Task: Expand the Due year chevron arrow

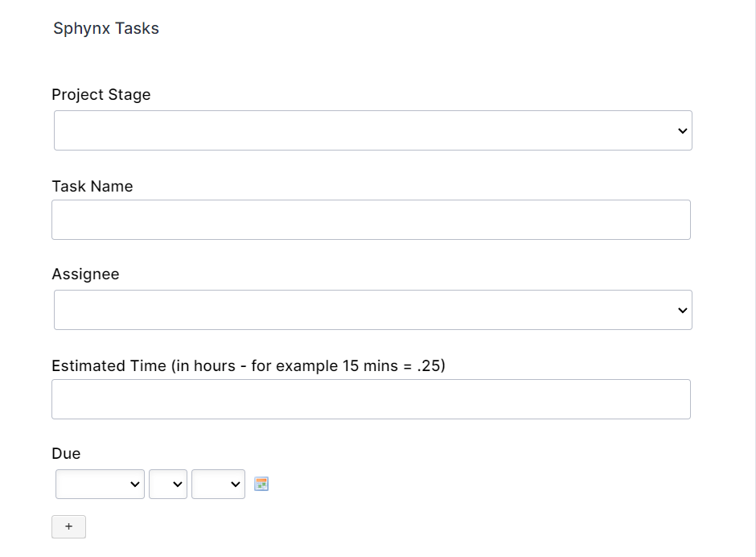Action: 236,485
